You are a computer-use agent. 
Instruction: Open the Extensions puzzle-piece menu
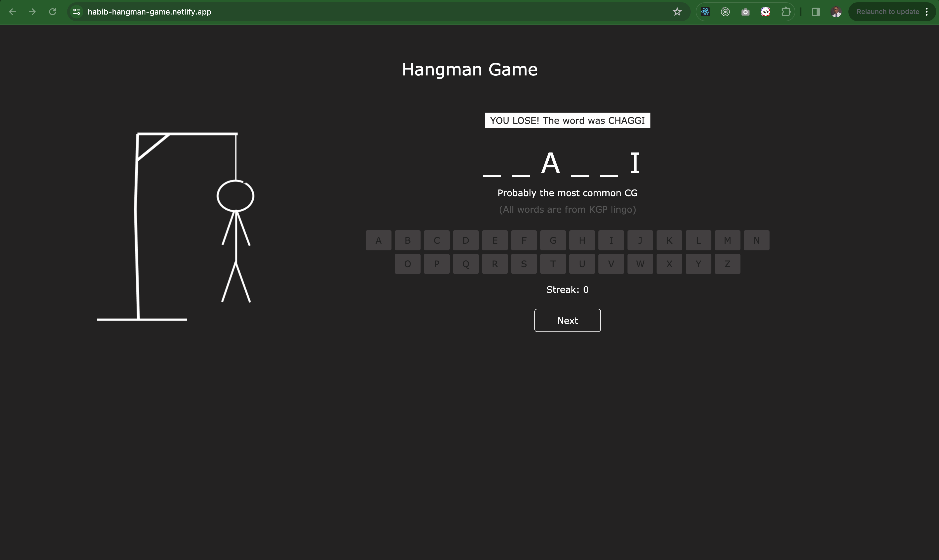[786, 12]
